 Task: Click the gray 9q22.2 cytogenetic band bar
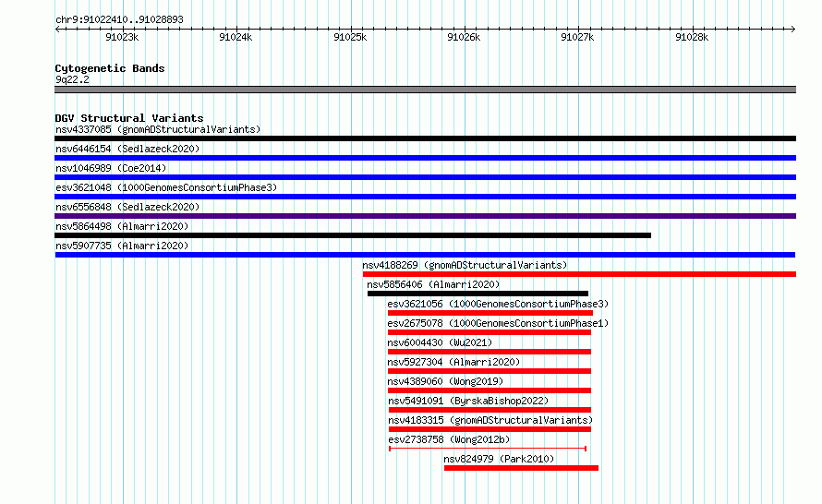pyautogui.click(x=425, y=90)
